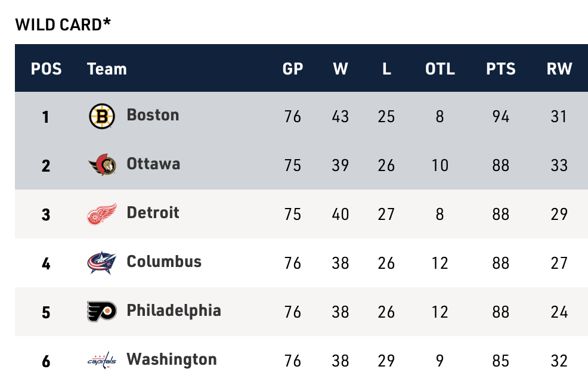
Task: Click the WILD CARD* heading
Action: 63,24
